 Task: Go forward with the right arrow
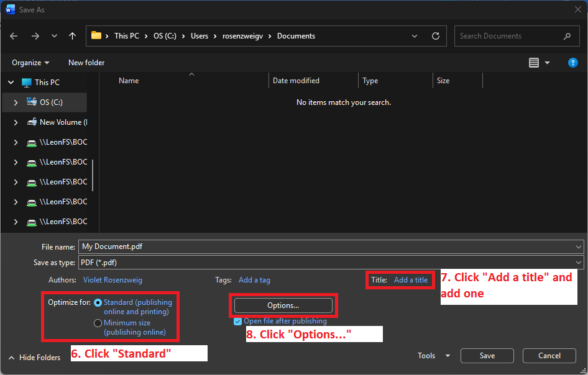[x=35, y=36]
